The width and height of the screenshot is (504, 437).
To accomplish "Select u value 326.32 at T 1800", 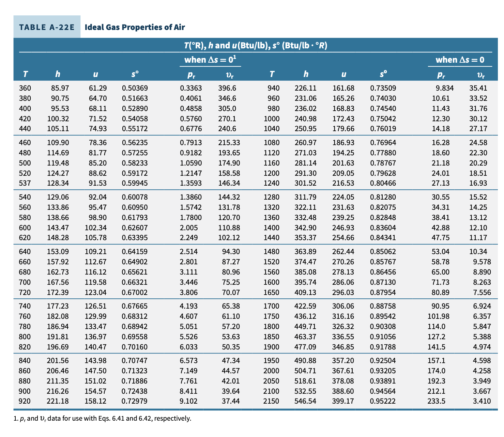I will (343, 327).
